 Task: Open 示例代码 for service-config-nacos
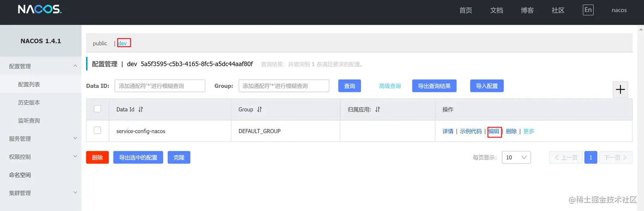click(x=471, y=131)
